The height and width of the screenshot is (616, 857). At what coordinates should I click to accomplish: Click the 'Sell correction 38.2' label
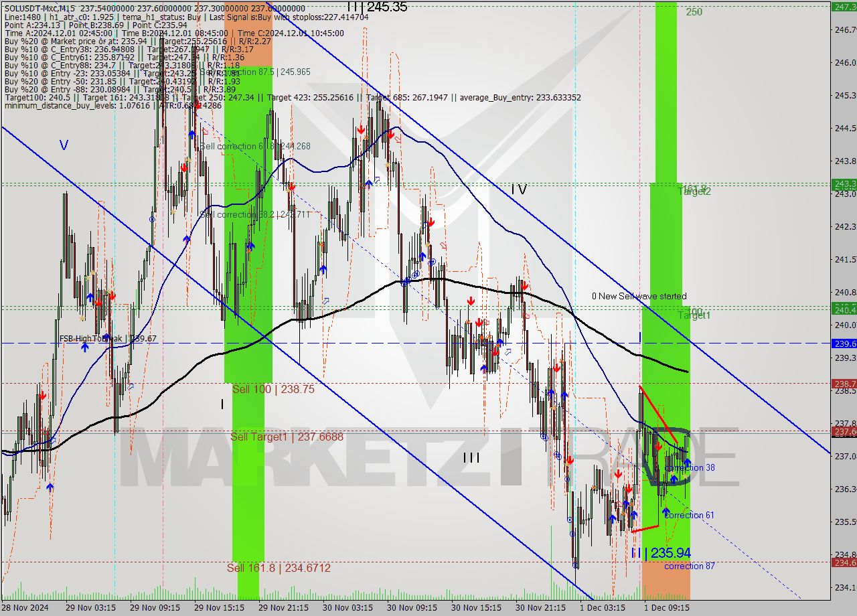pyautogui.click(x=255, y=214)
